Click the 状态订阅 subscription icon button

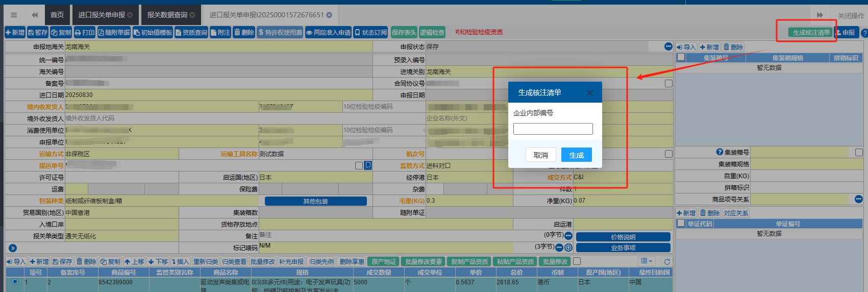pyautogui.click(x=370, y=33)
